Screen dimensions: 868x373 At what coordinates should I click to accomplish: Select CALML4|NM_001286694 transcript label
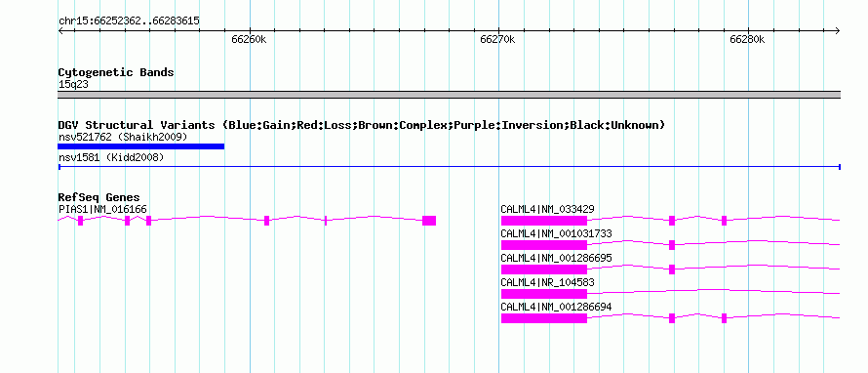coord(556,307)
